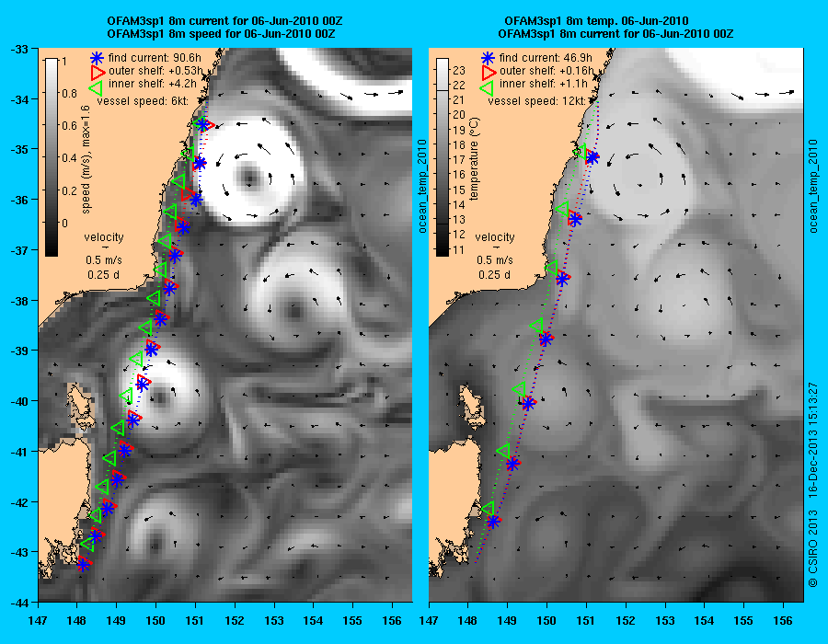Click the left subtitle 'OFAM3sp1 8m speed for 06-Jun-2010 00Z'
The image size is (828, 644).
click(221, 34)
